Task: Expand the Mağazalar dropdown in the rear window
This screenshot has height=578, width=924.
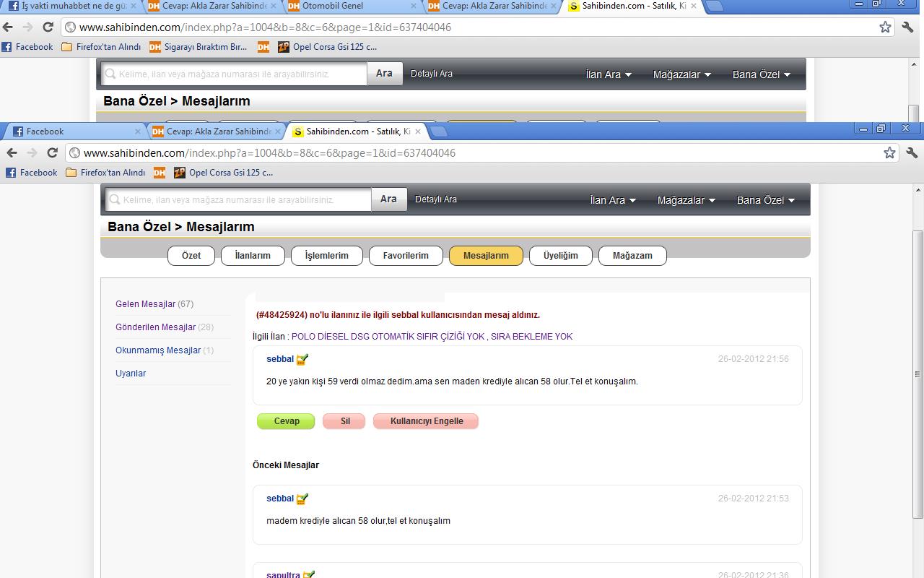Action: click(681, 74)
